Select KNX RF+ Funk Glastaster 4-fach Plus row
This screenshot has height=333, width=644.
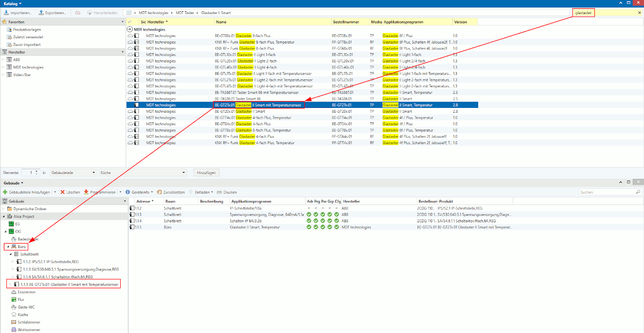tap(302, 137)
